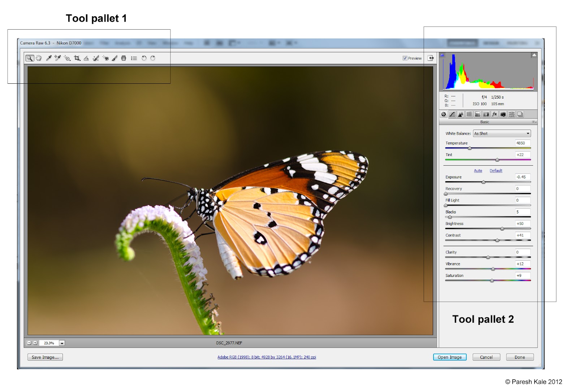Click the Auto adjustment text
This screenshot has width=578, height=392.
(x=478, y=170)
